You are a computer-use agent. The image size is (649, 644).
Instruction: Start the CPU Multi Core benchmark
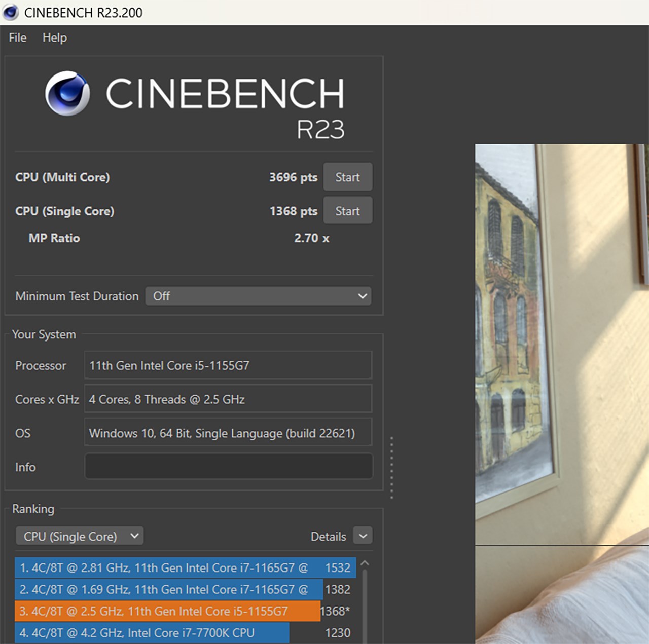(347, 177)
